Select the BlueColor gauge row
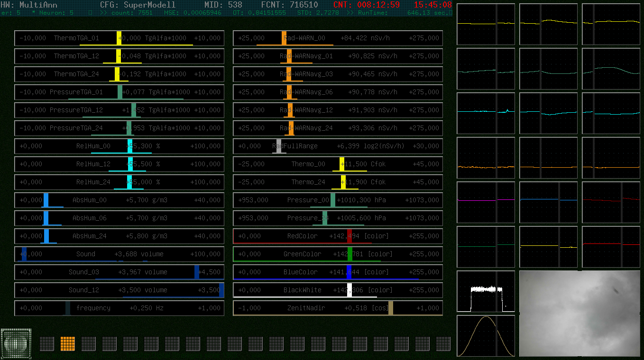The height and width of the screenshot is (360, 644). pyautogui.click(x=338, y=272)
